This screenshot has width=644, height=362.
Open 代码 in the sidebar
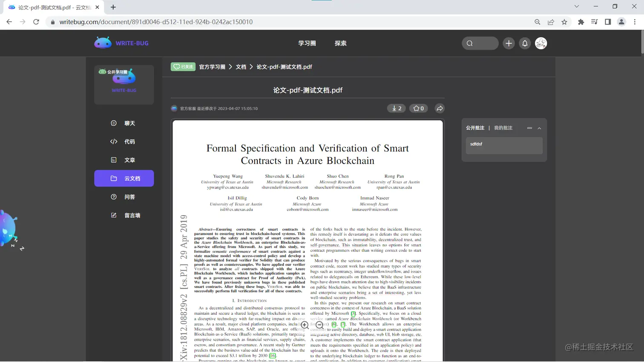point(124,142)
